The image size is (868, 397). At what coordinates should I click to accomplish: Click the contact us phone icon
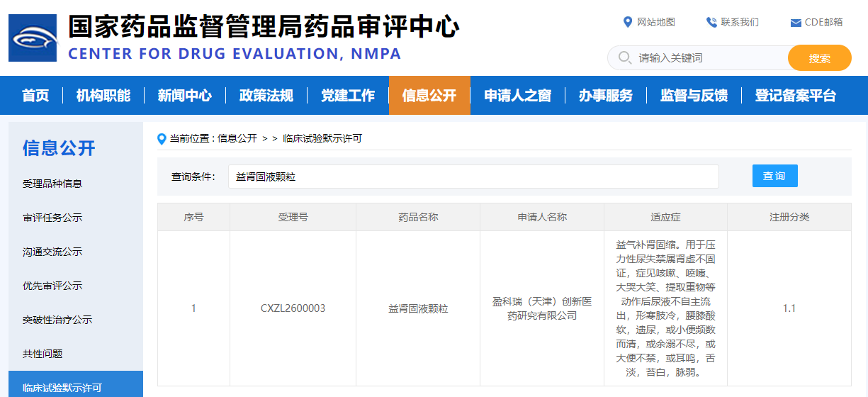click(711, 22)
